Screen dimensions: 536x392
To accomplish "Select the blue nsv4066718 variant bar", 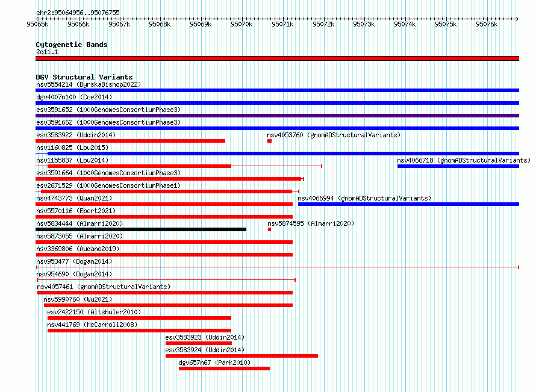I will tap(458, 166).
